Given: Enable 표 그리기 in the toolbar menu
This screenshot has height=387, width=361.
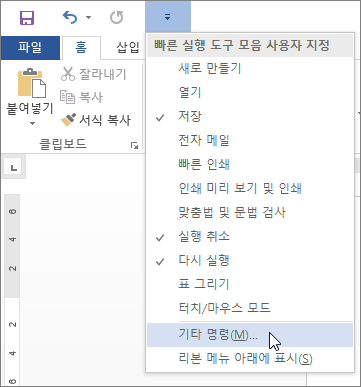Looking at the screenshot, I should pyautogui.click(x=250, y=284).
